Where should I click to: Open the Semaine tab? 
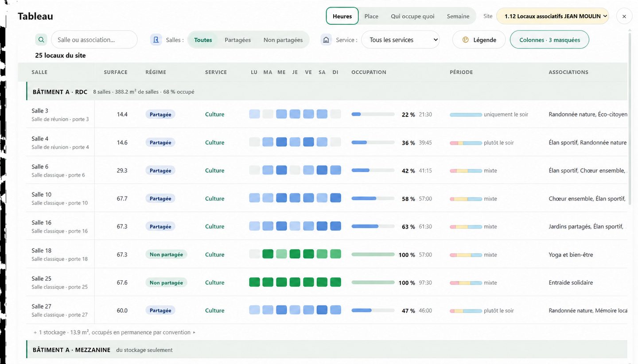click(458, 16)
